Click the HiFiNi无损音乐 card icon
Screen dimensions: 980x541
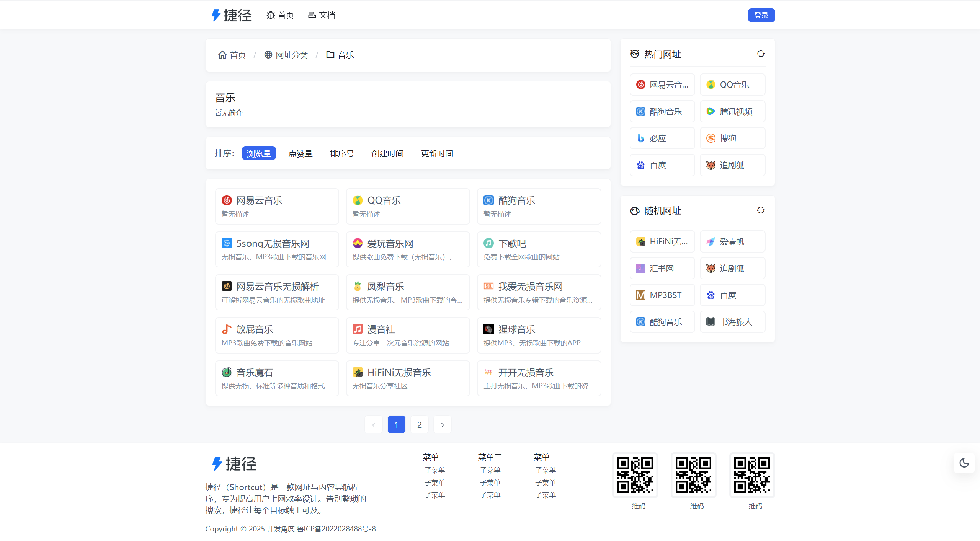point(358,372)
